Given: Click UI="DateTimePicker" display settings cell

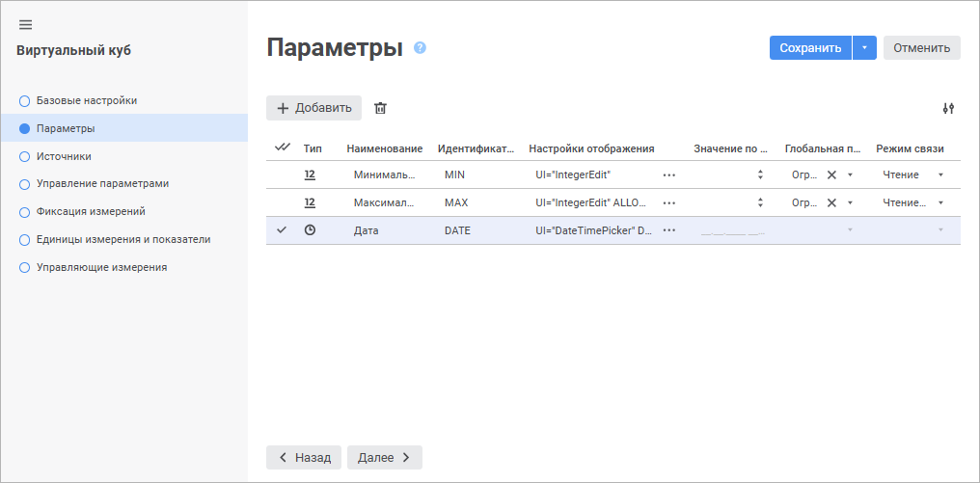Looking at the screenshot, I should coord(594,230).
